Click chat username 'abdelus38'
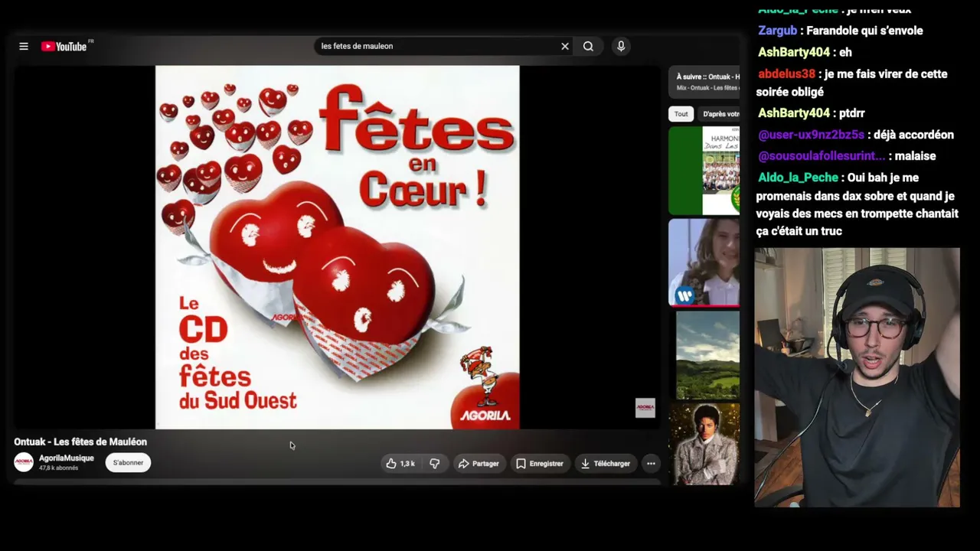Screen dimensions: 980x551 786,73
